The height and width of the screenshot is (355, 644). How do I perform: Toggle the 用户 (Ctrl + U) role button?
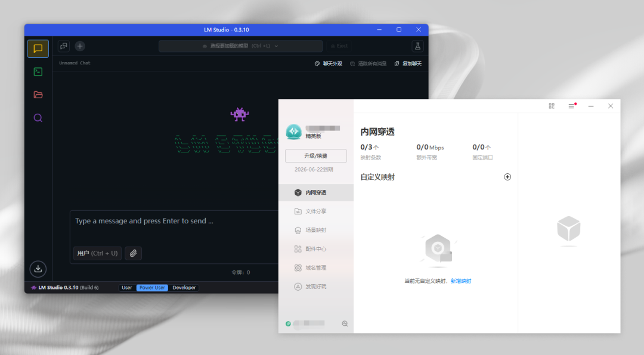pos(97,253)
